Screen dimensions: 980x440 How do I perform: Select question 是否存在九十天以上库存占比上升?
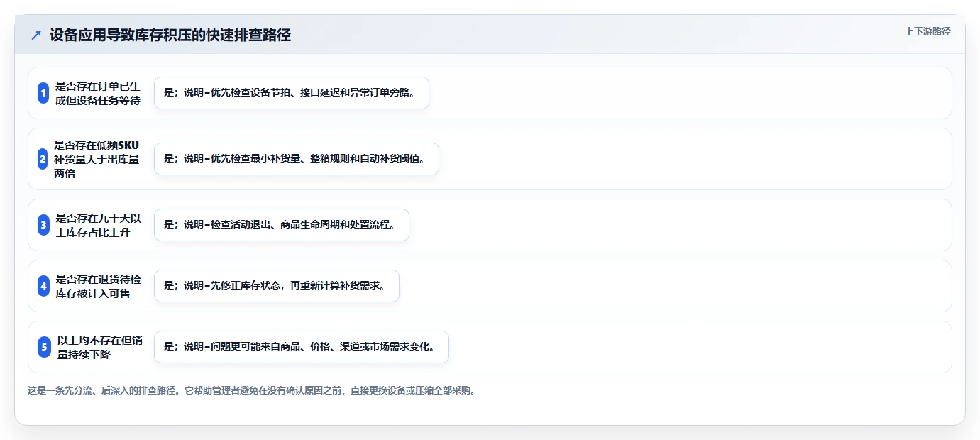point(98,225)
